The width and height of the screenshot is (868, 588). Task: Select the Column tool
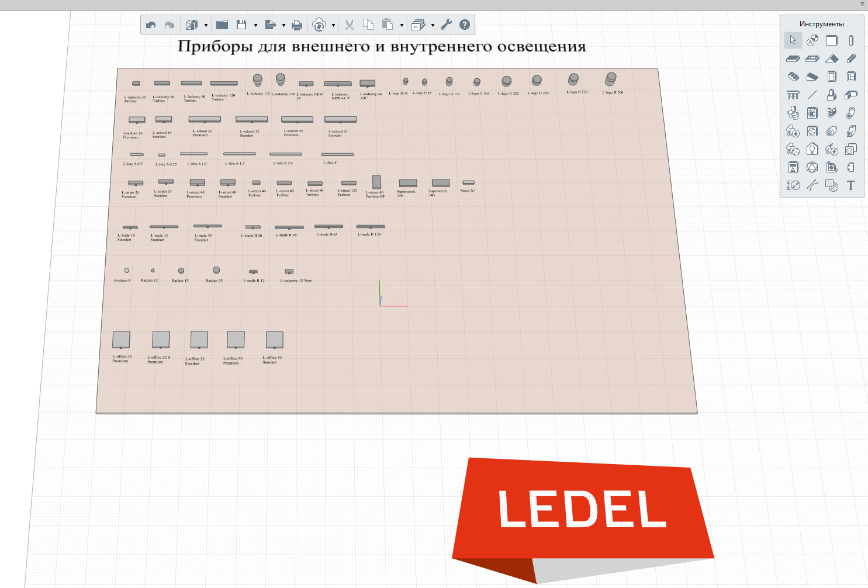[x=851, y=40]
